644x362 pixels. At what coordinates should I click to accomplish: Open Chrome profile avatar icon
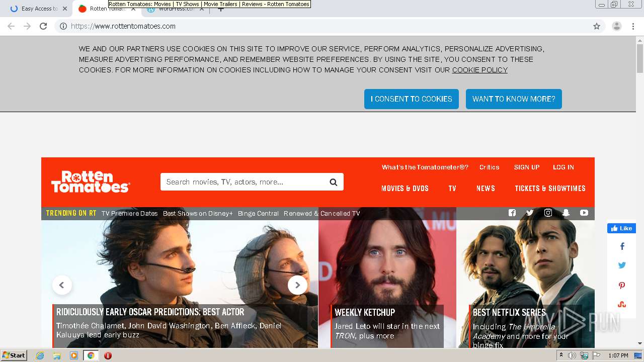point(617,26)
